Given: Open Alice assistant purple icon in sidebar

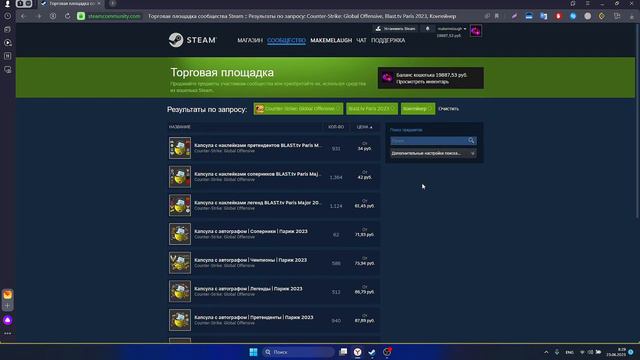Looking at the screenshot, I should pos(7,320).
